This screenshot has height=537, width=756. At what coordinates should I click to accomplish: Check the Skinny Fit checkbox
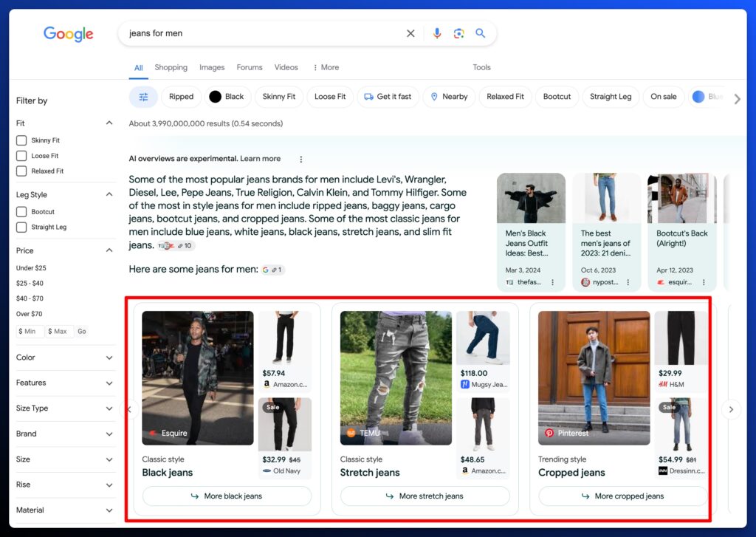(22, 140)
